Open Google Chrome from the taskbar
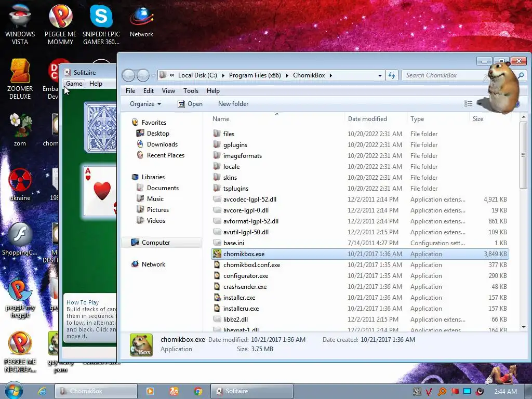Screen dimensions: 532x399 pos(198,391)
